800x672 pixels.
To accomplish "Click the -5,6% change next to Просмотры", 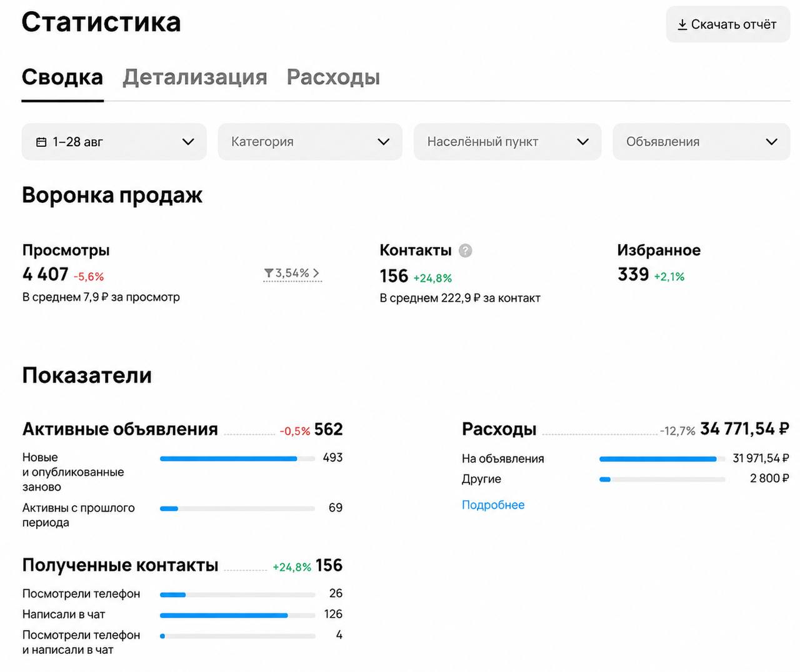I will click(89, 277).
